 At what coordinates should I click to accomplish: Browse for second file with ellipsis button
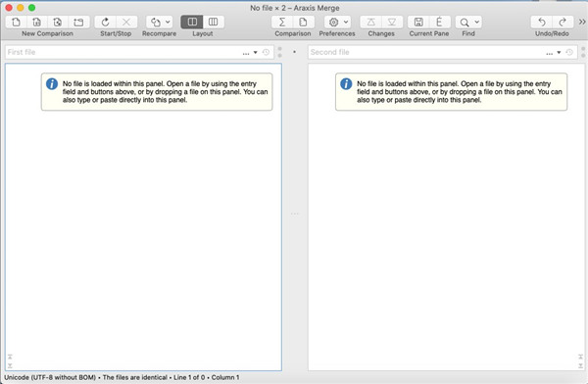tap(550, 53)
